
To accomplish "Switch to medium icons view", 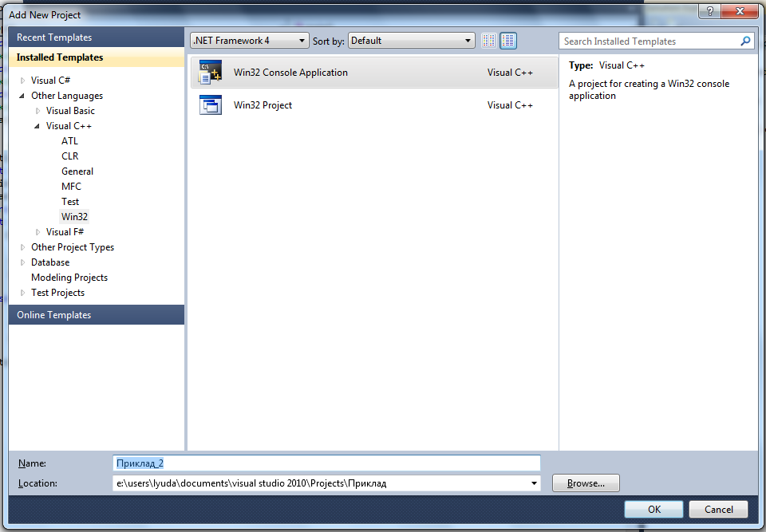I will (508, 41).
